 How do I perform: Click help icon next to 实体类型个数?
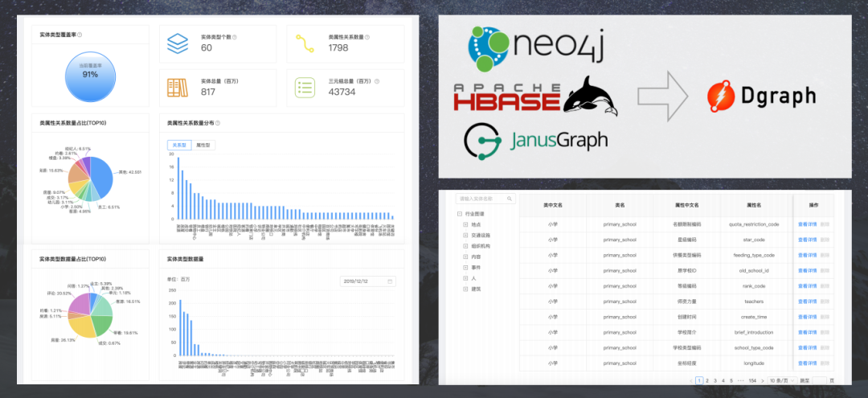(235, 37)
